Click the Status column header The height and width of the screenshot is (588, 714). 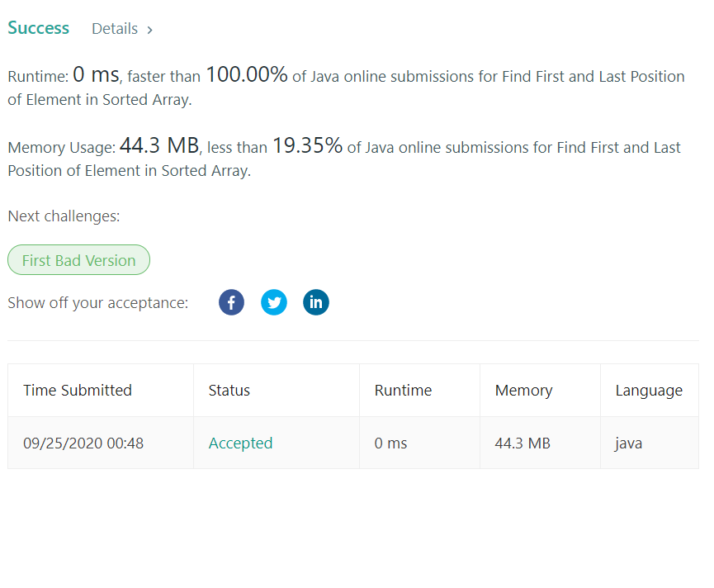pos(229,391)
